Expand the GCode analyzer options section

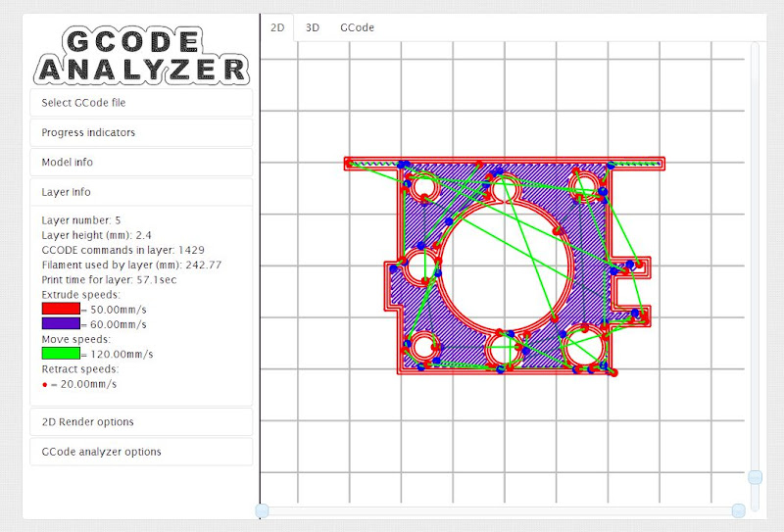click(141, 452)
